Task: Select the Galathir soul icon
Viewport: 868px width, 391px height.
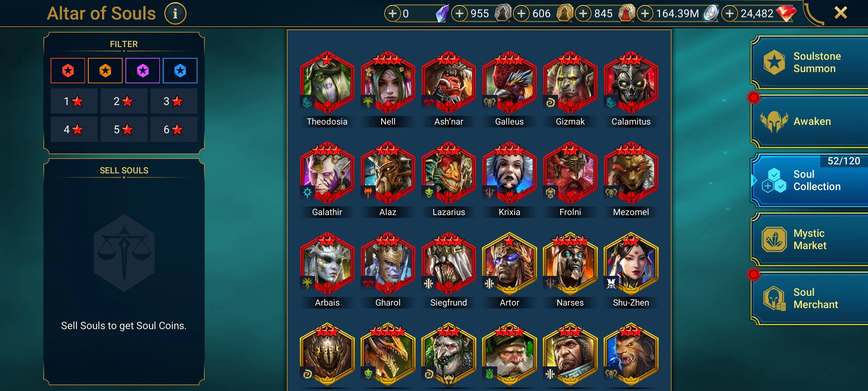Action: 327,173
